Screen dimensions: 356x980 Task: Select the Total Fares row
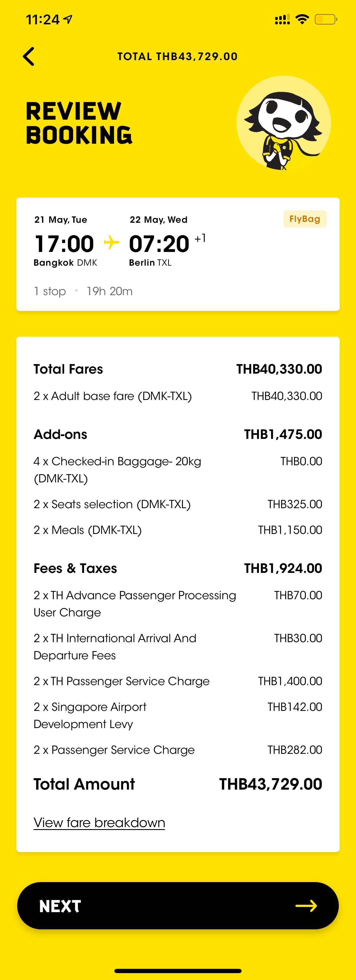pyautogui.click(x=178, y=369)
